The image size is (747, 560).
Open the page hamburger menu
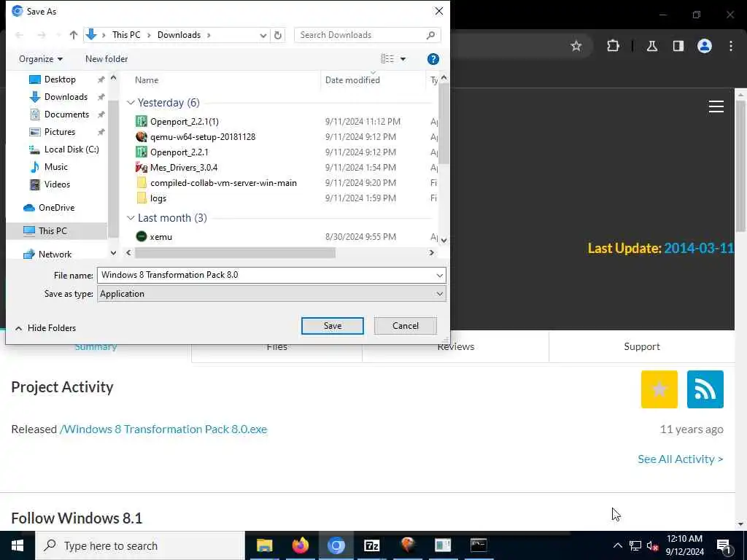(716, 106)
